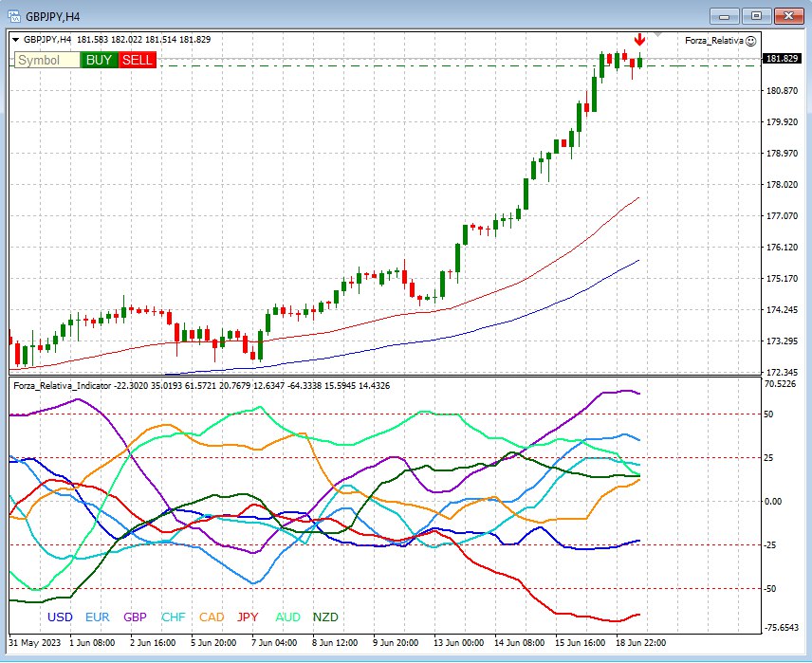Click the Forza_Relativa_Indicator label text
This screenshot has width=812, height=663.
click(x=63, y=386)
